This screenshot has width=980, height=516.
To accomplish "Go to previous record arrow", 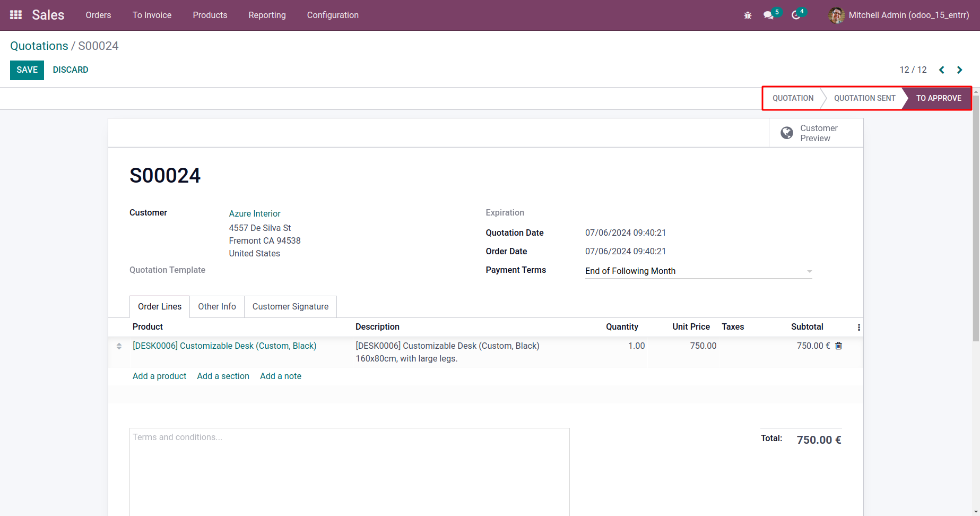I will (x=942, y=70).
